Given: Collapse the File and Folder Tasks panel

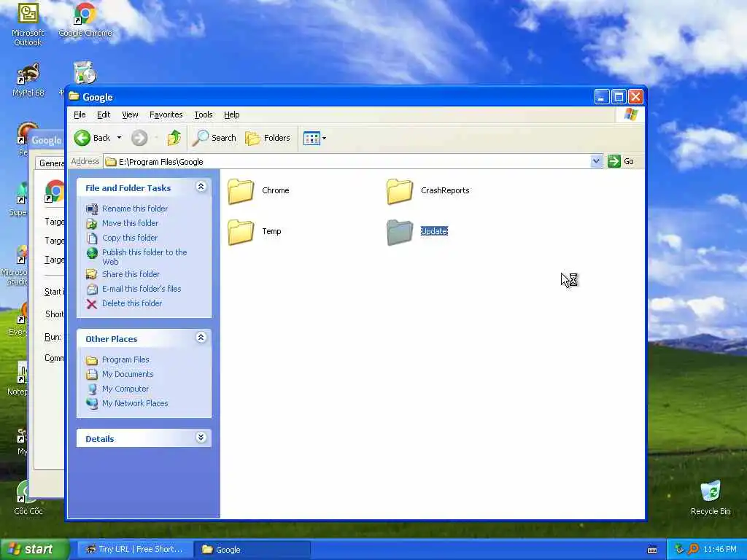Looking at the screenshot, I should tap(201, 187).
